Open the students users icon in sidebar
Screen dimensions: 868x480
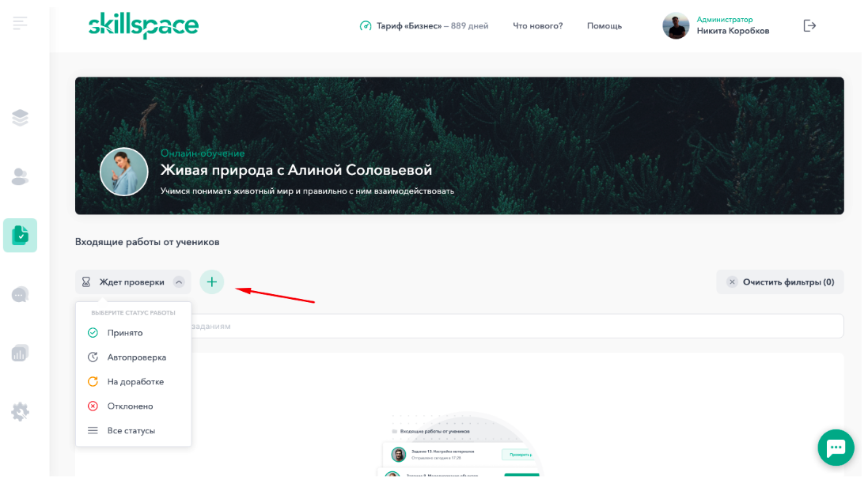[20, 176]
